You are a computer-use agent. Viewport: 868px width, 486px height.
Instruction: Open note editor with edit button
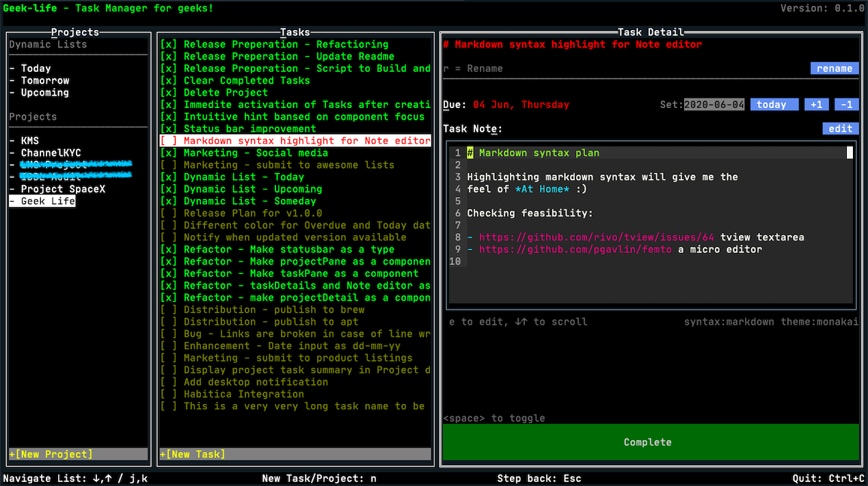840,129
